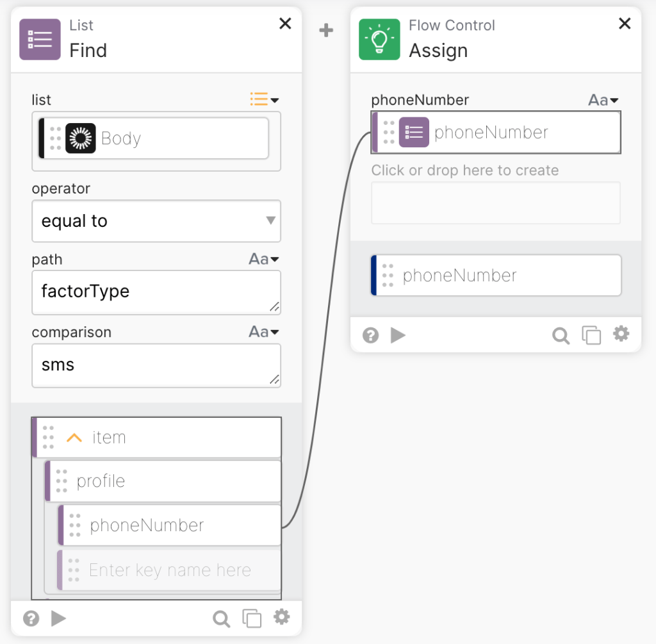Duplicate the Find card using copy icon
Screen dimensions: 656x644
tap(252, 618)
